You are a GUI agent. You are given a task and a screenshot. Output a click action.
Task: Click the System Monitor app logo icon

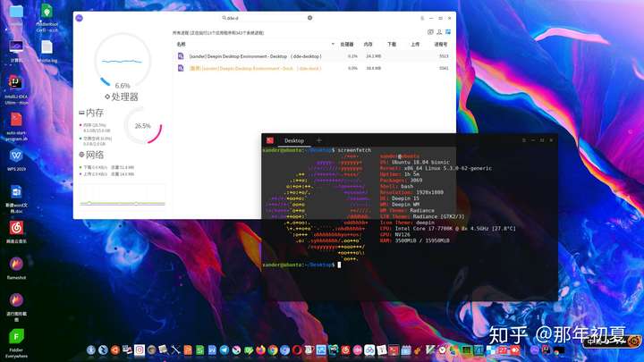click(x=80, y=18)
